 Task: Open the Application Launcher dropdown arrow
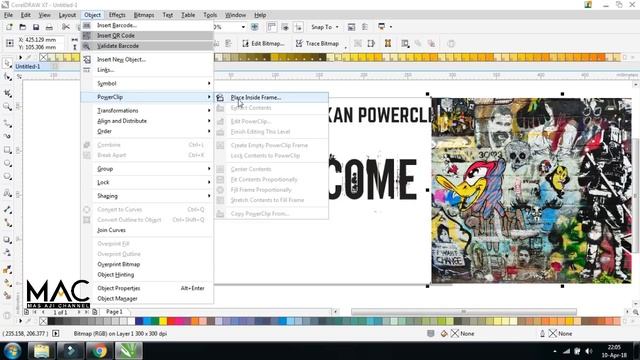click(x=391, y=27)
